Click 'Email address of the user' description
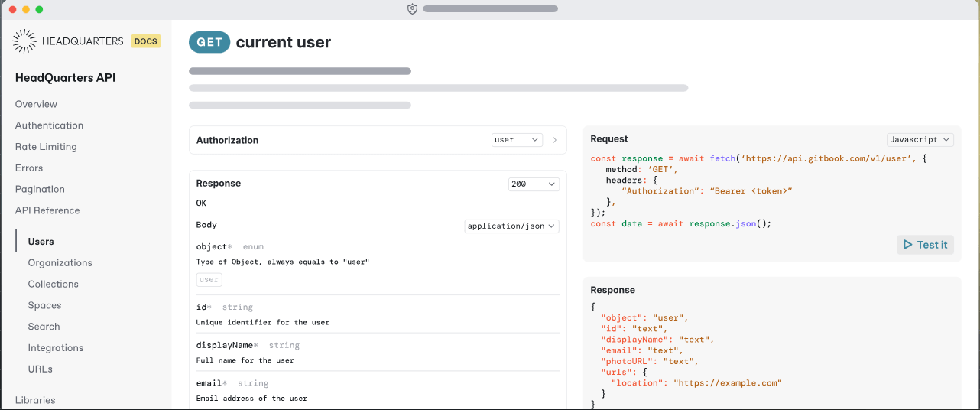The image size is (980, 410). click(x=251, y=399)
